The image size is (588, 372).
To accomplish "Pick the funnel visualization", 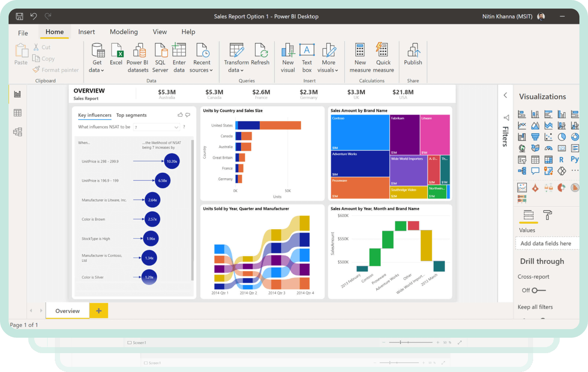I will pos(535,137).
